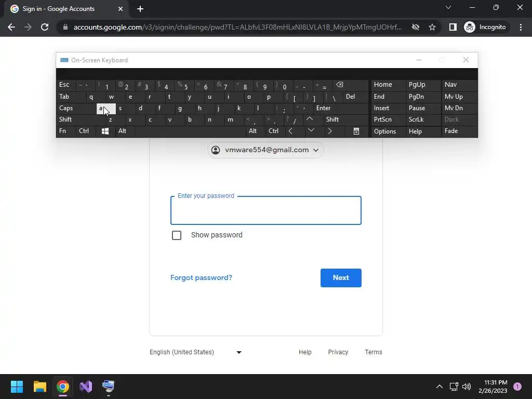The image size is (532, 399).
Task: Open a new Chrome tab
Action: coord(140,9)
